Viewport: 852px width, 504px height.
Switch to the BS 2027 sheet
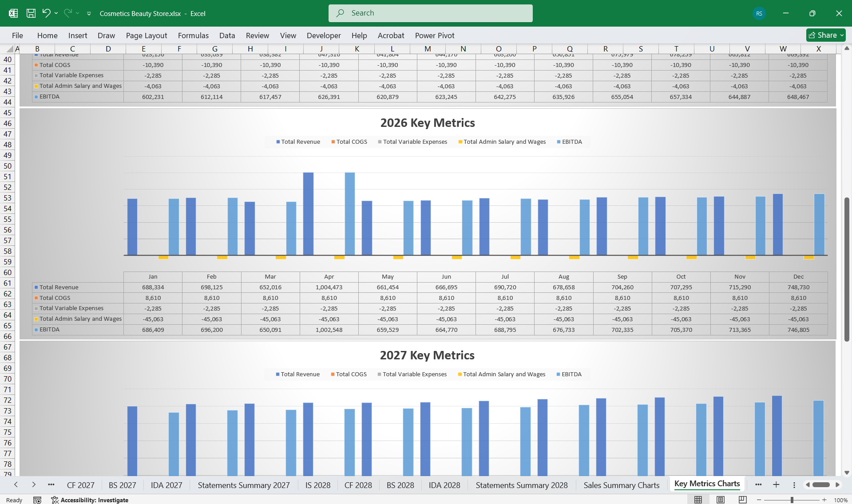(x=123, y=485)
